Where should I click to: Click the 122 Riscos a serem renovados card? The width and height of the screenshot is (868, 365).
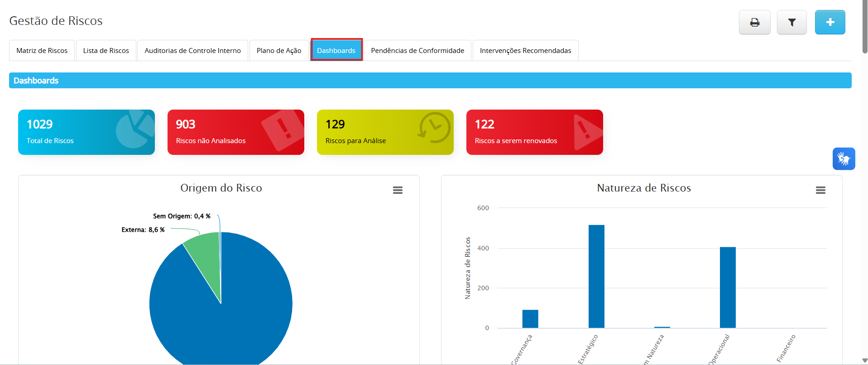coord(534,132)
